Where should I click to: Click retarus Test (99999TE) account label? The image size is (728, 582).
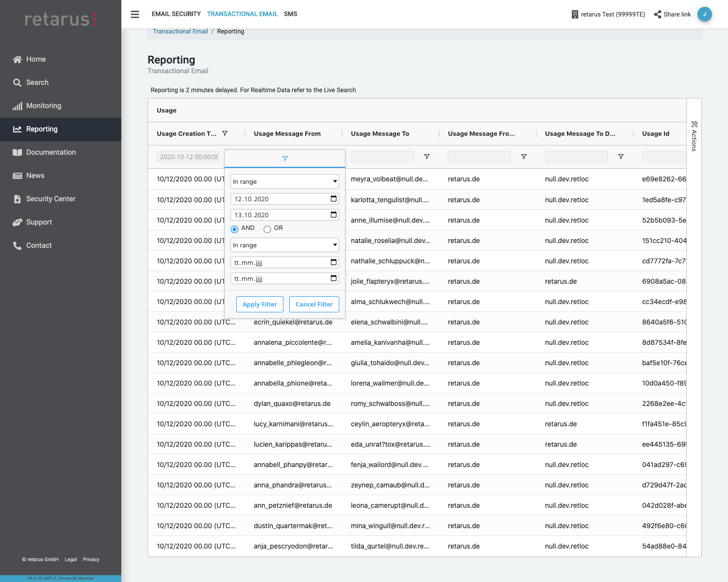tap(613, 15)
